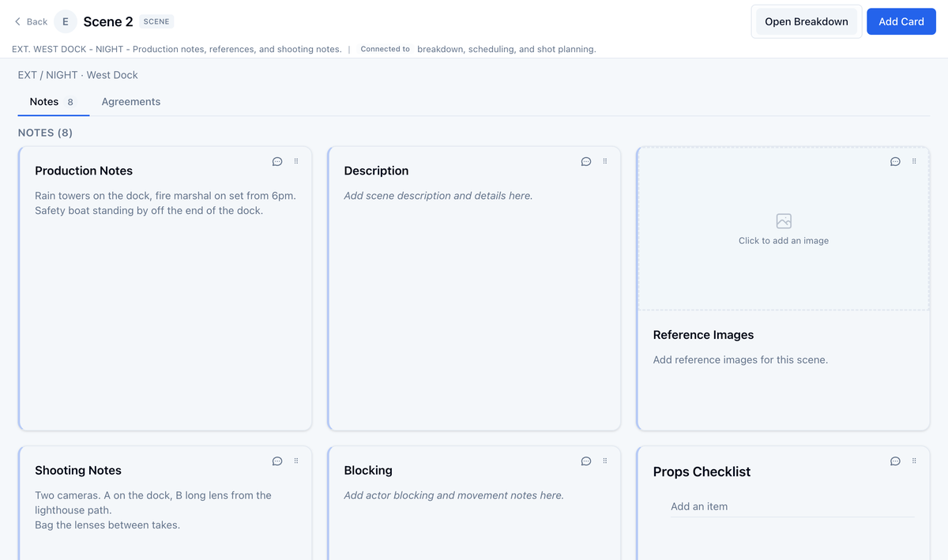
Task: Click the E avatar beside Scene 2
Action: click(66, 21)
